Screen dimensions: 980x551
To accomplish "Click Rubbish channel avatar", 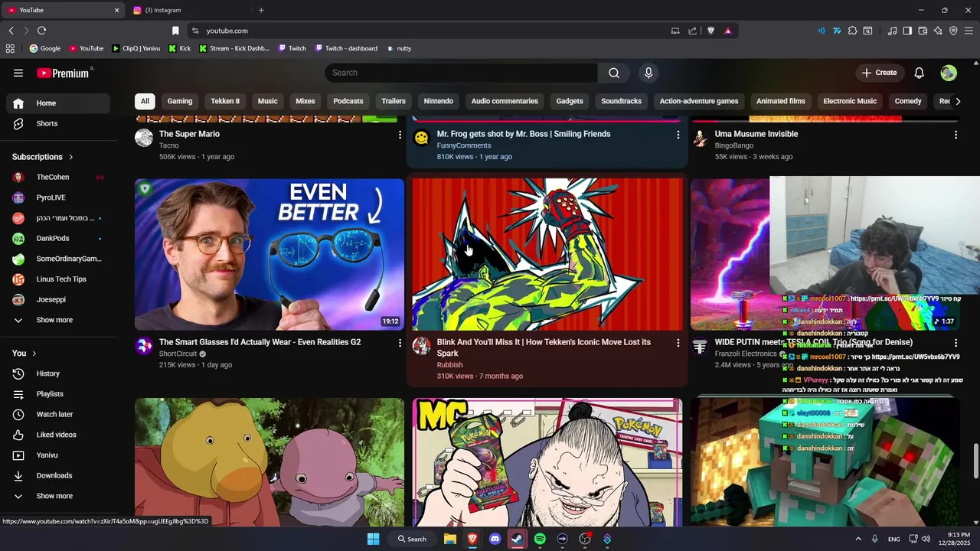I will 421,346.
